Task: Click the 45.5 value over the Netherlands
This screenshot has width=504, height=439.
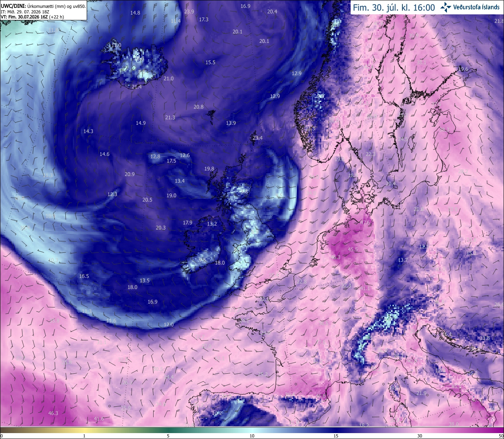Action: [x=353, y=249]
